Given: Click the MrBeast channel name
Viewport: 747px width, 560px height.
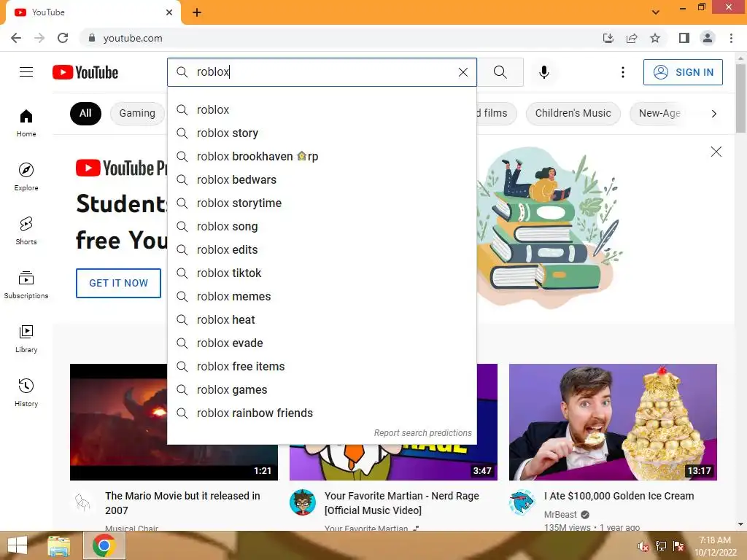Looking at the screenshot, I should point(560,515).
